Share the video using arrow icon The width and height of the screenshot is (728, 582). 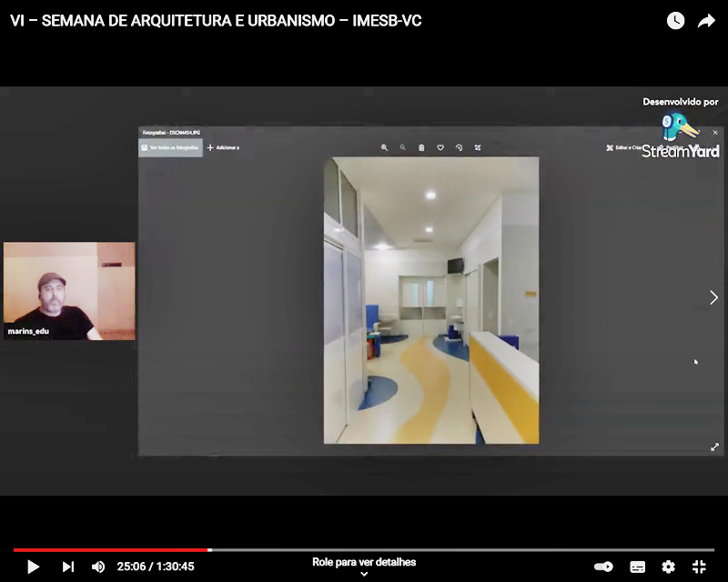pyautogui.click(x=706, y=21)
